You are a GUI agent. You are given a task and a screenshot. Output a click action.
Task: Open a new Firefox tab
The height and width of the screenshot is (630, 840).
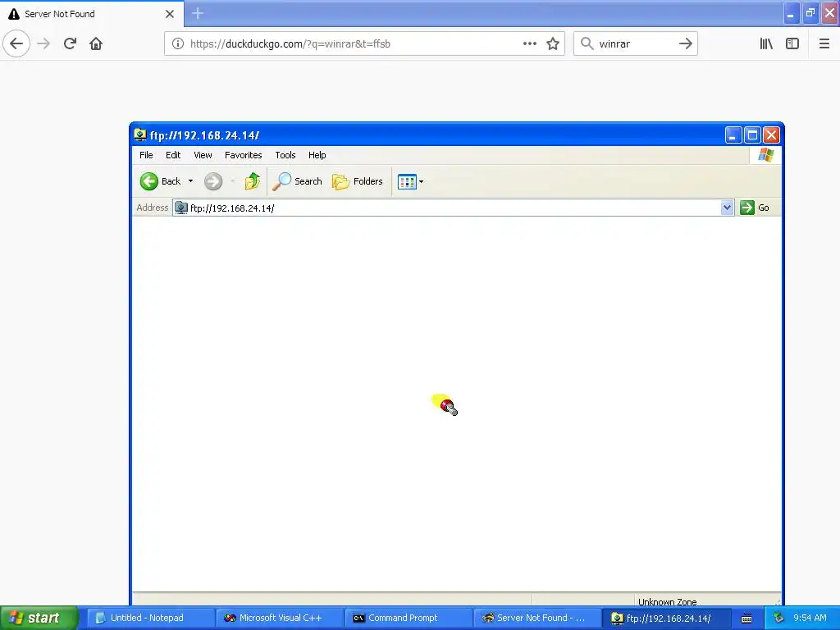[198, 13]
